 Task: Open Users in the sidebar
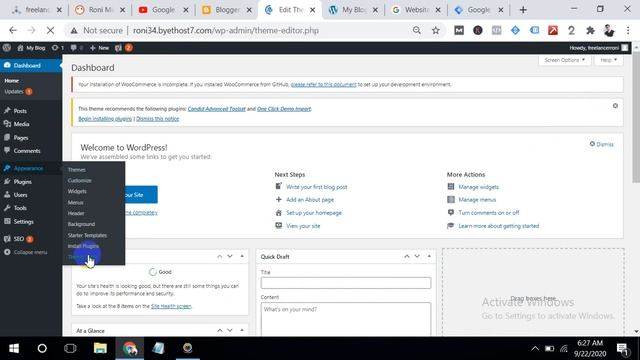click(20, 195)
